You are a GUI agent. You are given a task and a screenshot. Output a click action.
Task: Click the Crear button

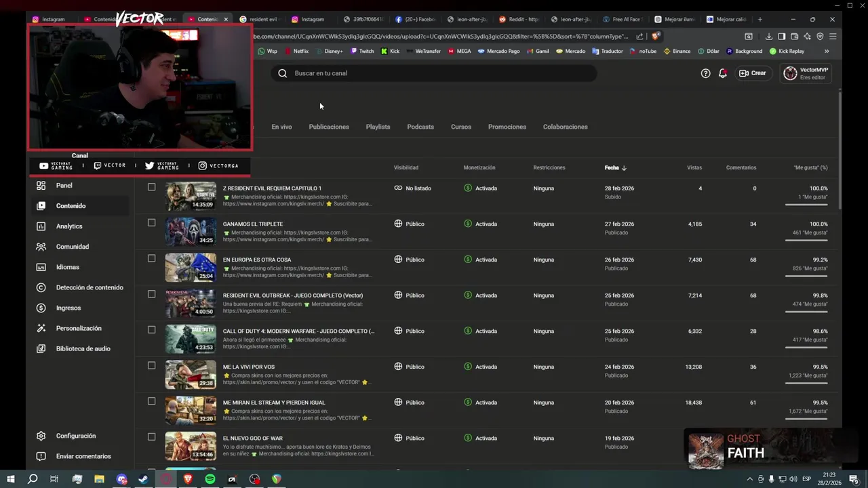[753, 73]
